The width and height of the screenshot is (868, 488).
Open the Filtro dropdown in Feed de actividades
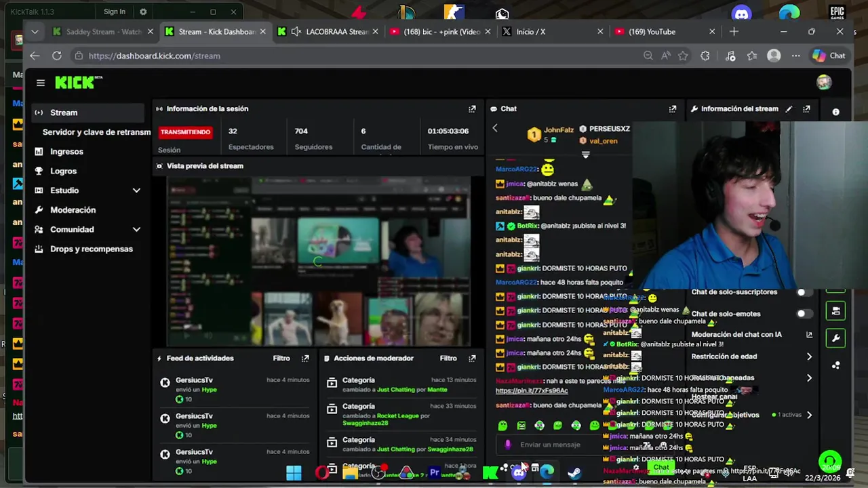point(281,358)
